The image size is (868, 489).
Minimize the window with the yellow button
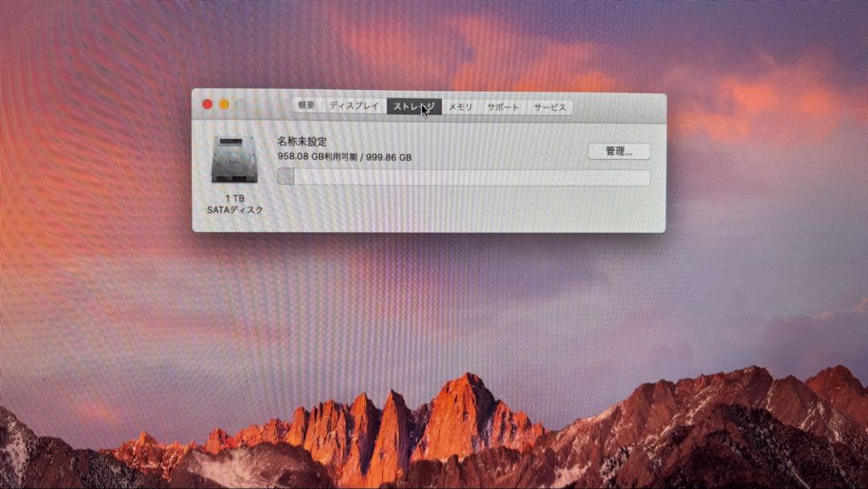click(x=222, y=104)
